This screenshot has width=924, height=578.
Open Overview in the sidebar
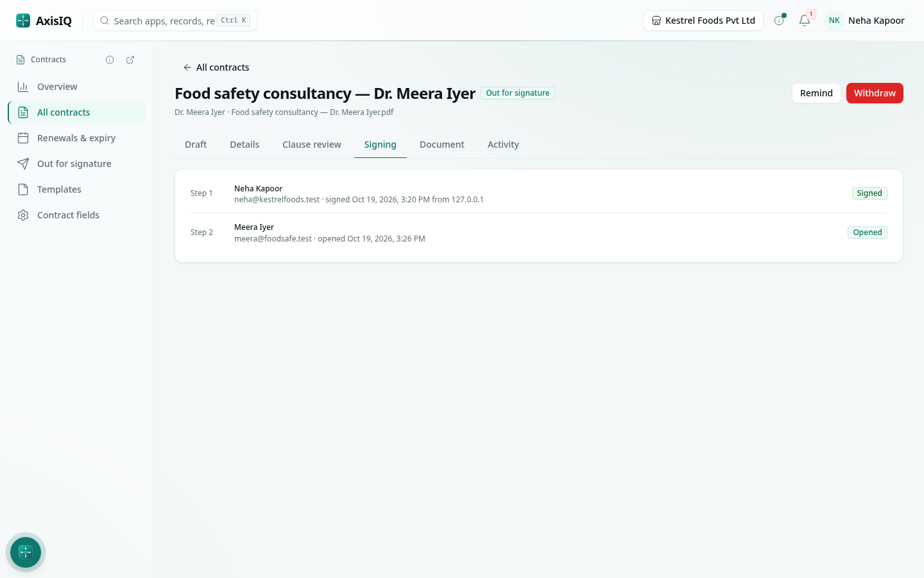pos(77,87)
